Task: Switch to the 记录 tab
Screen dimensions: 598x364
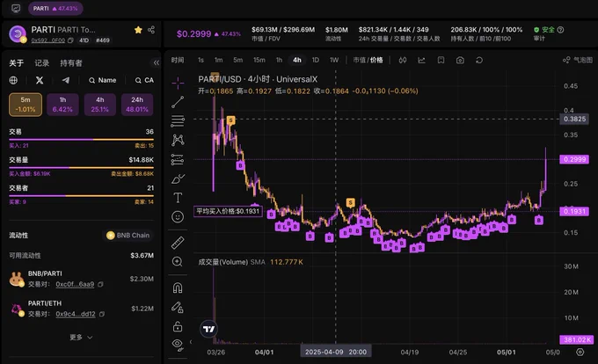Action: pyautogui.click(x=42, y=63)
